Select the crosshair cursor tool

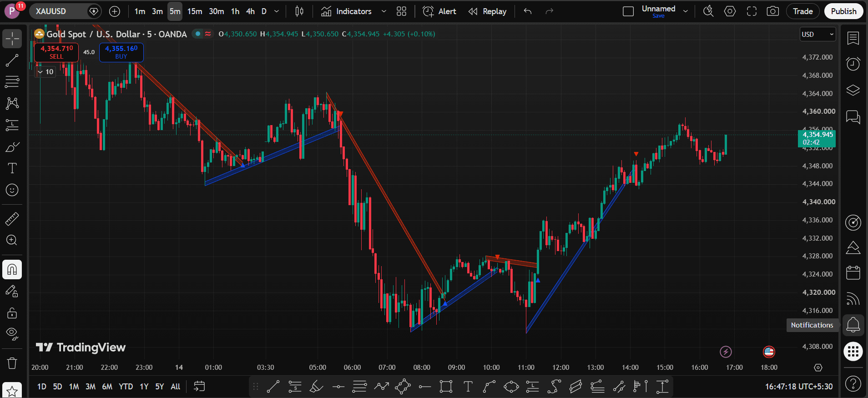click(x=12, y=39)
